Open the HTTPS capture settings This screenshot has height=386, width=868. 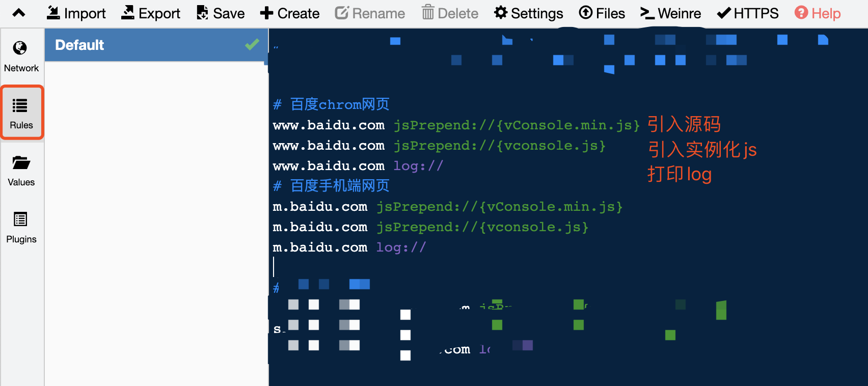click(x=747, y=13)
